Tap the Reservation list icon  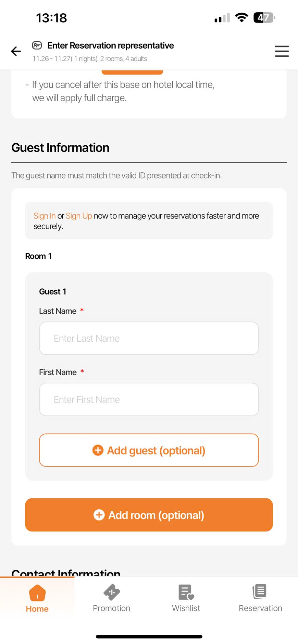tap(260, 591)
